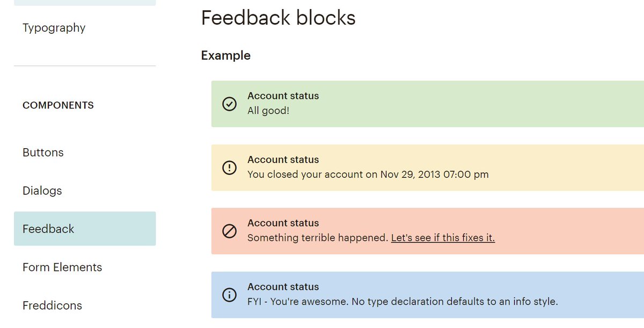Select the highlighted Feedback sidebar item
The image size is (644, 328).
click(85, 229)
